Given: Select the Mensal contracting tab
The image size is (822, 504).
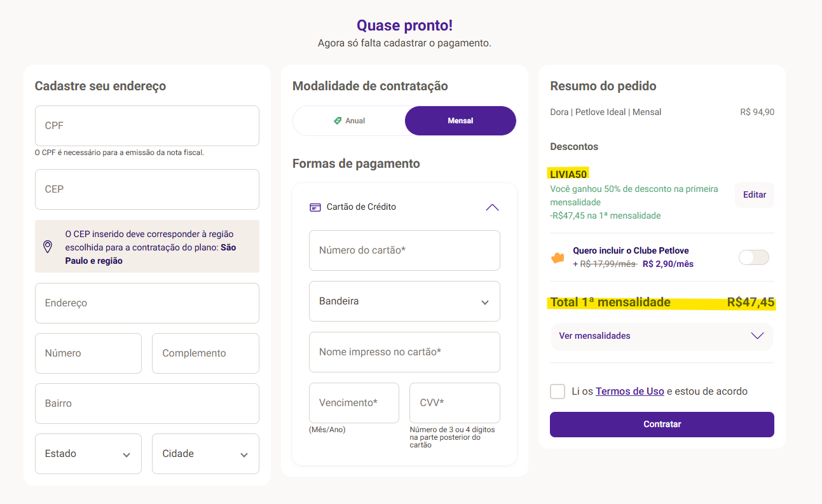Looking at the screenshot, I should [x=460, y=120].
